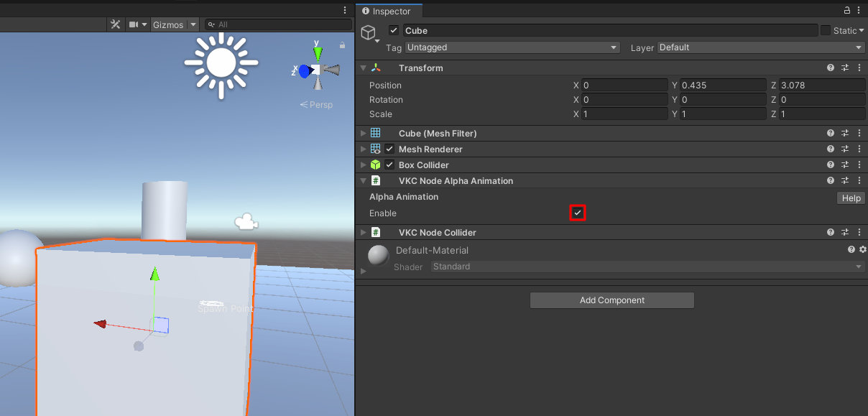Open the Transform presets icon
The height and width of the screenshot is (416, 868).
pyautogui.click(x=845, y=68)
